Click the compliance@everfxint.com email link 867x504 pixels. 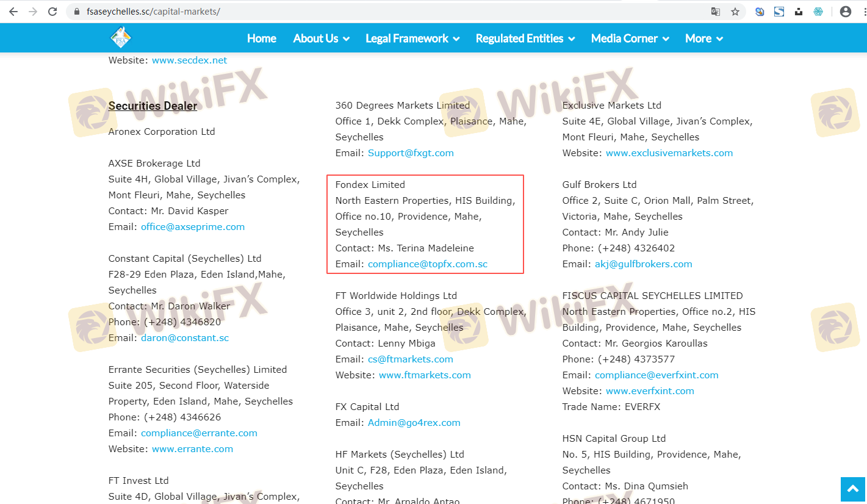pos(657,375)
